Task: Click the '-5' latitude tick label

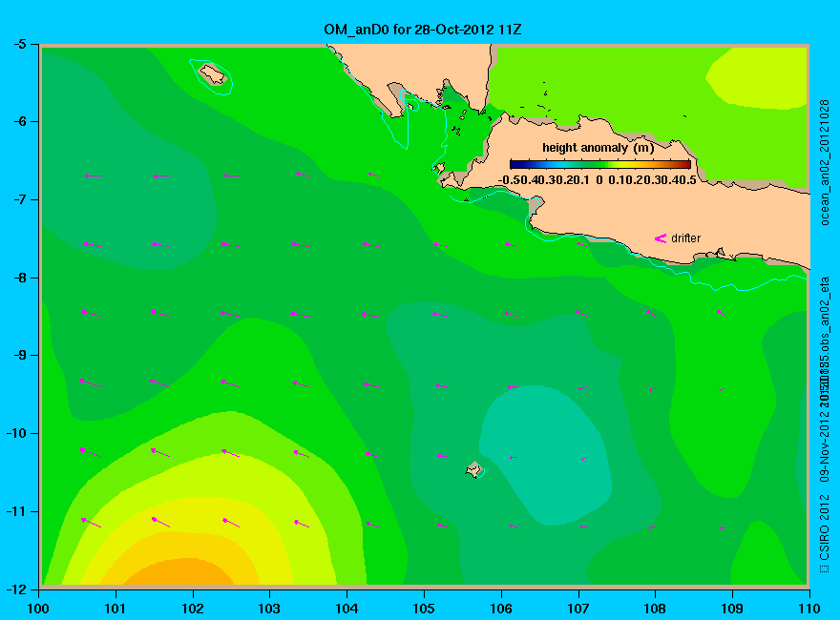Action: pyautogui.click(x=19, y=44)
